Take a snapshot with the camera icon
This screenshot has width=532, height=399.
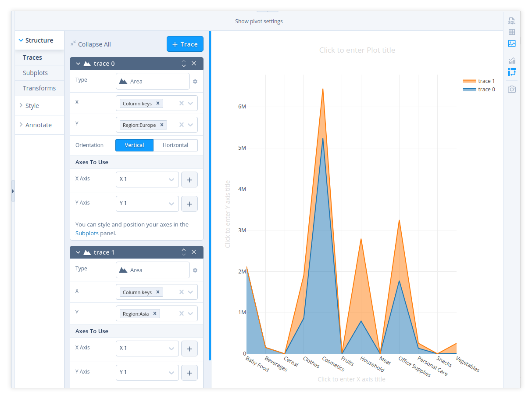[x=511, y=89]
